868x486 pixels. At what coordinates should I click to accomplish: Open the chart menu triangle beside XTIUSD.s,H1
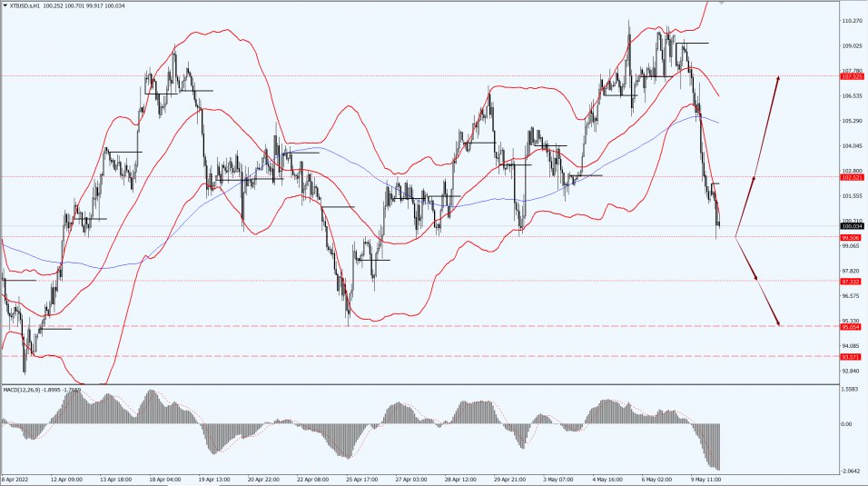tap(5, 6)
